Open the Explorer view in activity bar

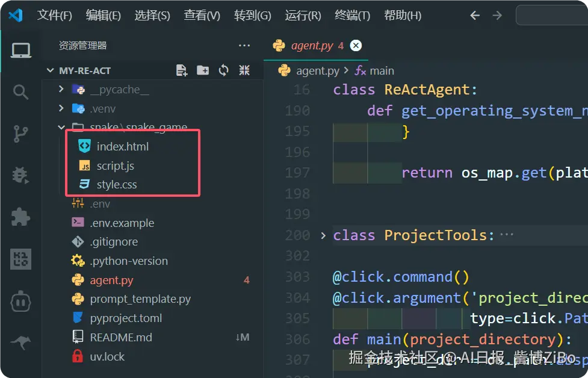[20, 50]
